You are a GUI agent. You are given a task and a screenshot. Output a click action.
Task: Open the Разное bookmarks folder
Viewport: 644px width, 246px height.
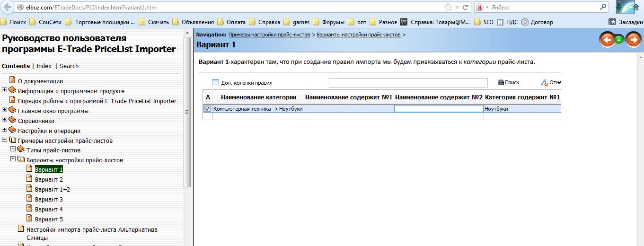pyautogui.click(x=383, y=22)
